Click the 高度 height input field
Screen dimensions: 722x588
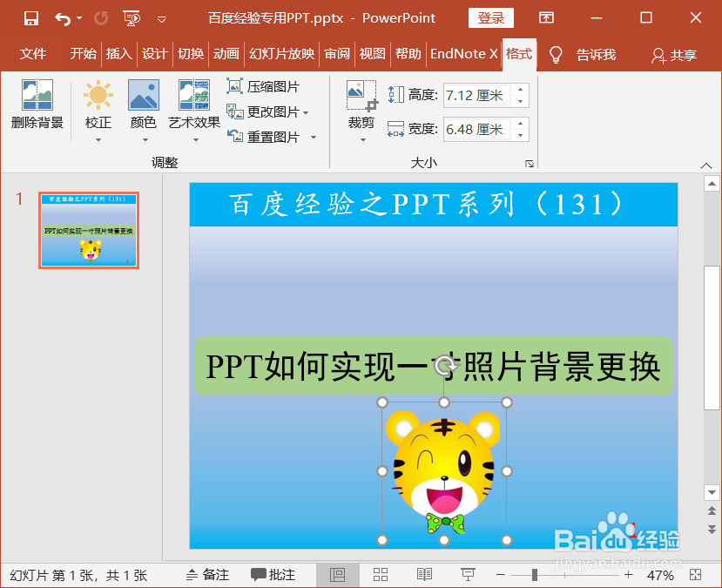(477, 95)
